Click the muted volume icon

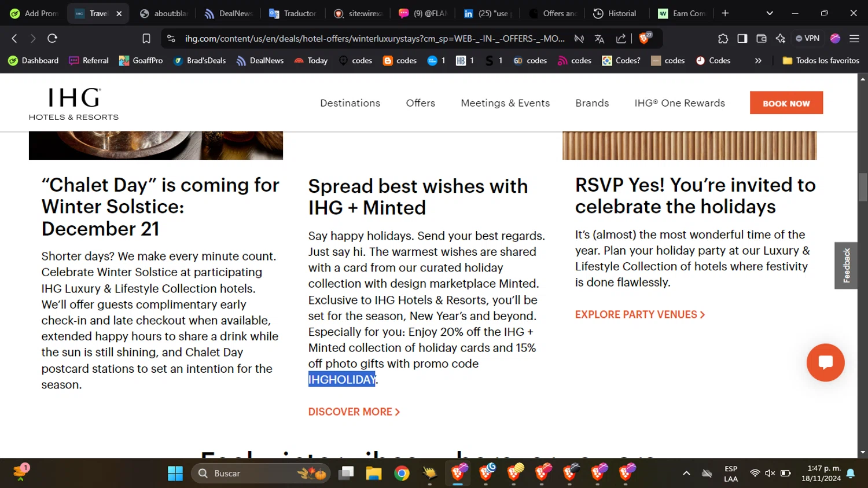pos(770,473)
